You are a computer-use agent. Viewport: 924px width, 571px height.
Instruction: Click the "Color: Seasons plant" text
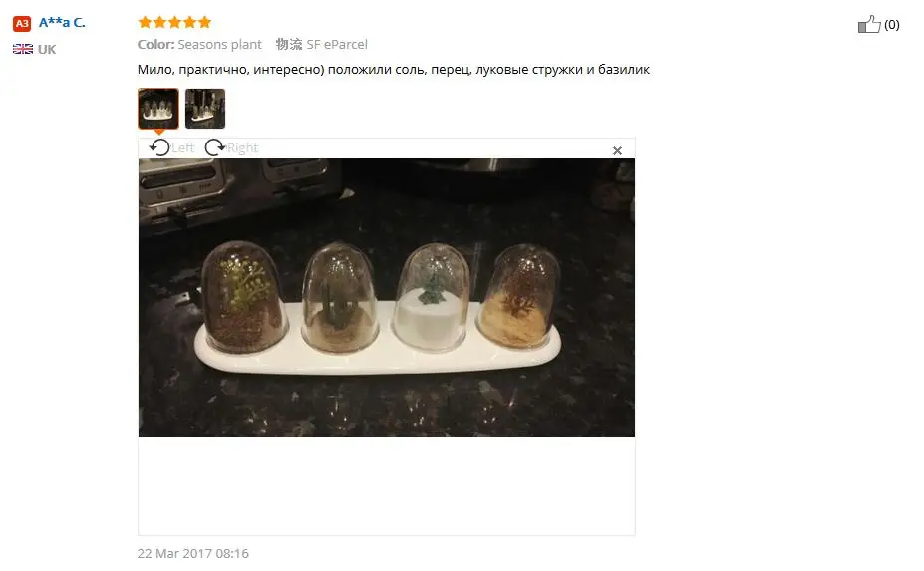(x=199, y=44)
